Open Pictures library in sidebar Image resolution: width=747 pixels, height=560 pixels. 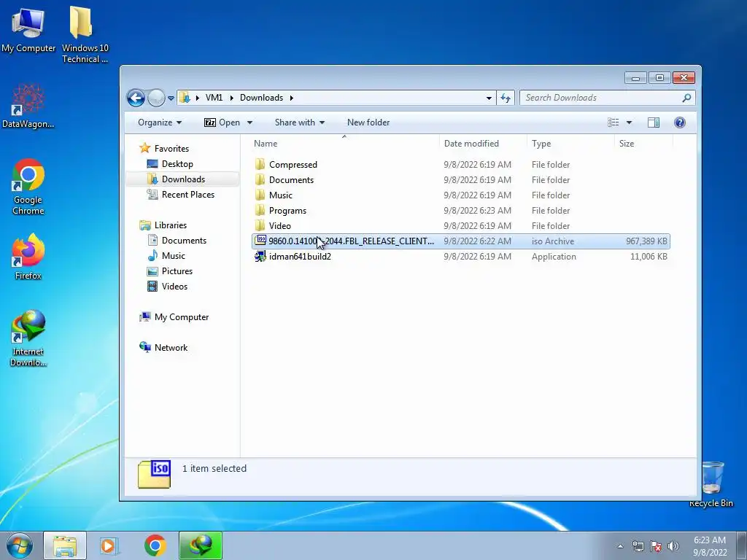coord(170,271)
